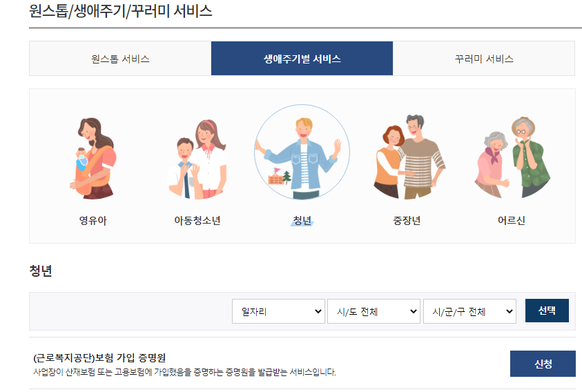
Task: Expand the 시/도 전체 dropdown
Action: (x=374, y=311)
